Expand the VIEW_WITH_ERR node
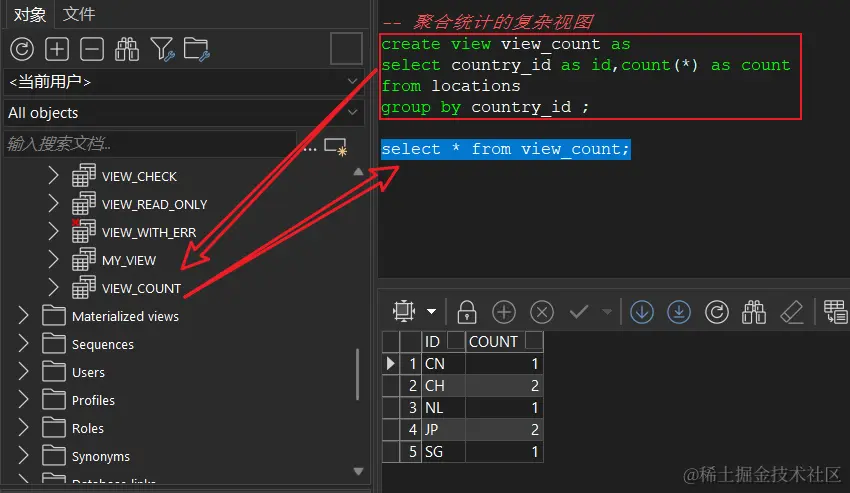 (x=53, y=232)
